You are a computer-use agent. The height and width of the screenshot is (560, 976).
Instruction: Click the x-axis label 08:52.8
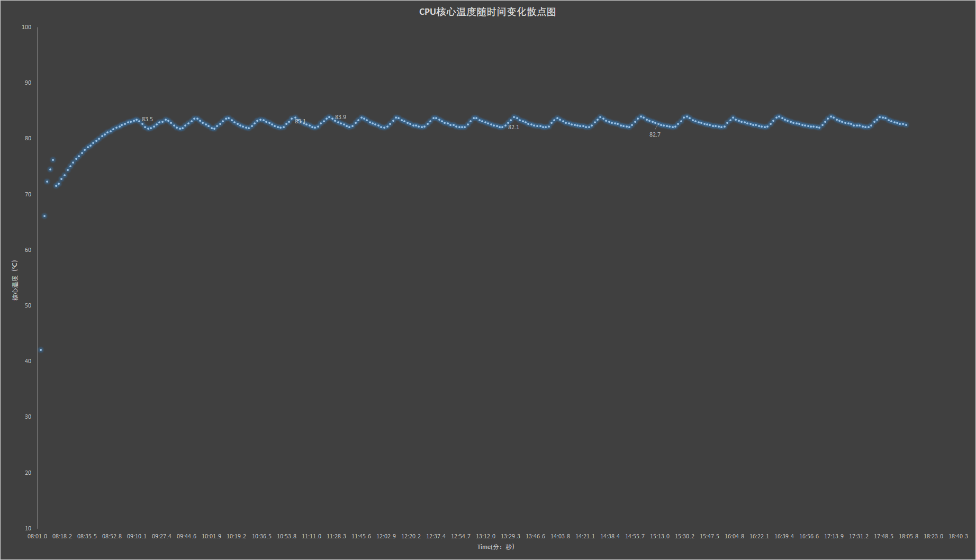tap(112, 536)
